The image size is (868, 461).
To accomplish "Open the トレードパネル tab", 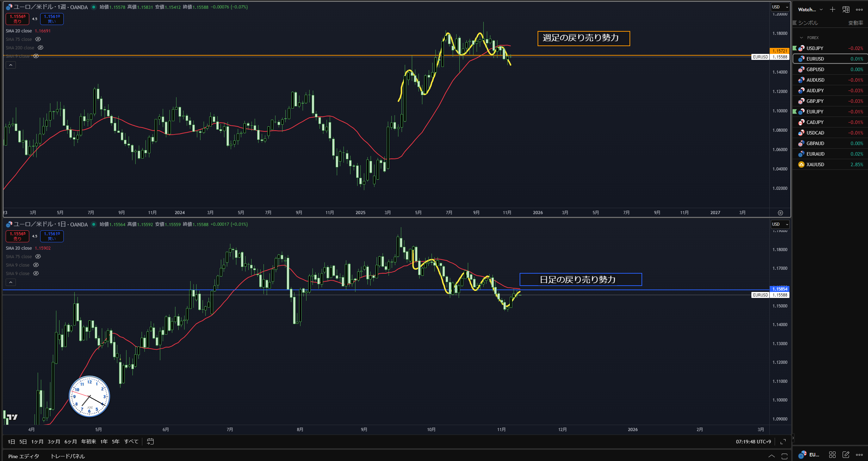I will coord(68,456).
